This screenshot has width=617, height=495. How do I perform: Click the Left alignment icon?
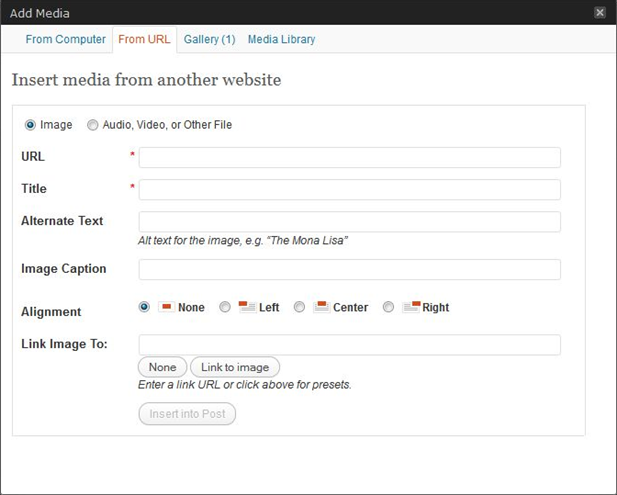pyautogui.click(x=248, y=307)
